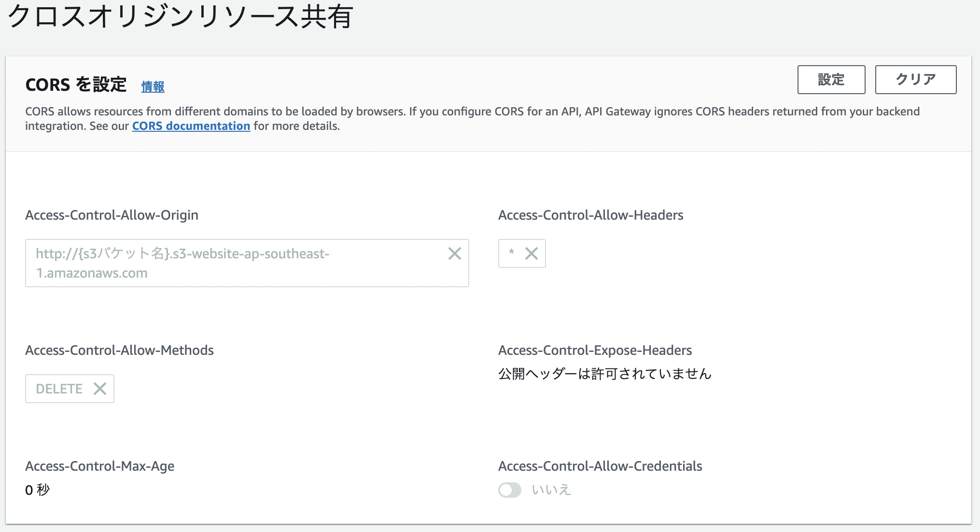Click the Access-Control-Allow-Origin label
The height and width of the screenshot is (532, 980).
112,215
